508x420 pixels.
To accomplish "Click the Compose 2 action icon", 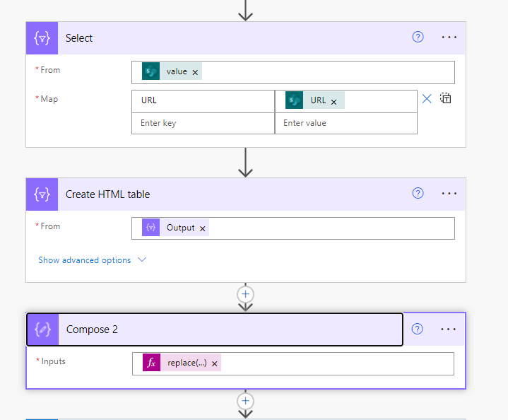I will [x=43, y=329].
